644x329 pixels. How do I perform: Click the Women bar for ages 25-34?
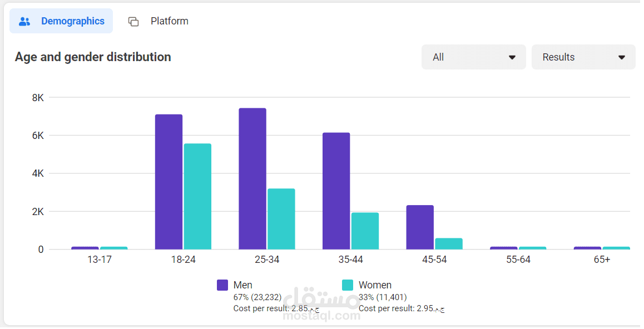[x=281, y=219]
